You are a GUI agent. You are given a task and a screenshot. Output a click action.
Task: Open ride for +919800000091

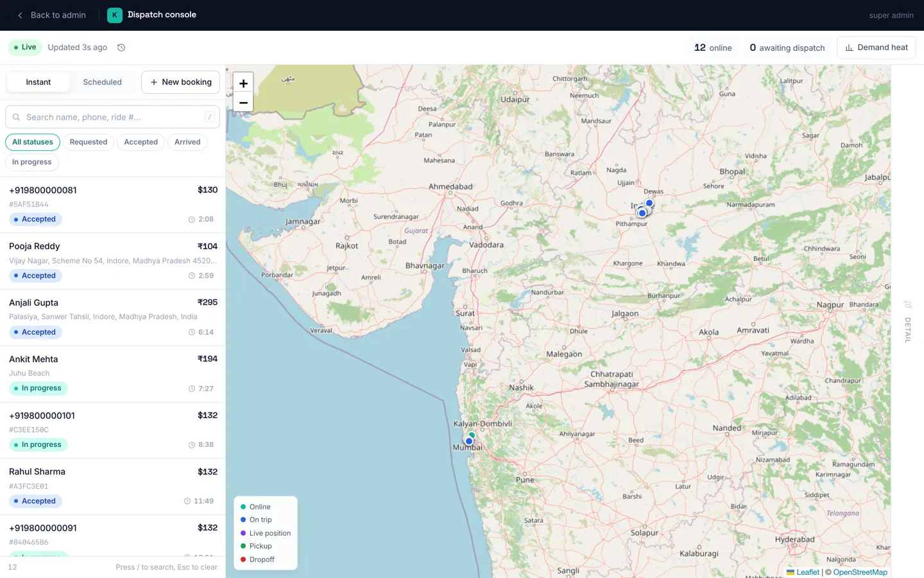coord(112,536)
